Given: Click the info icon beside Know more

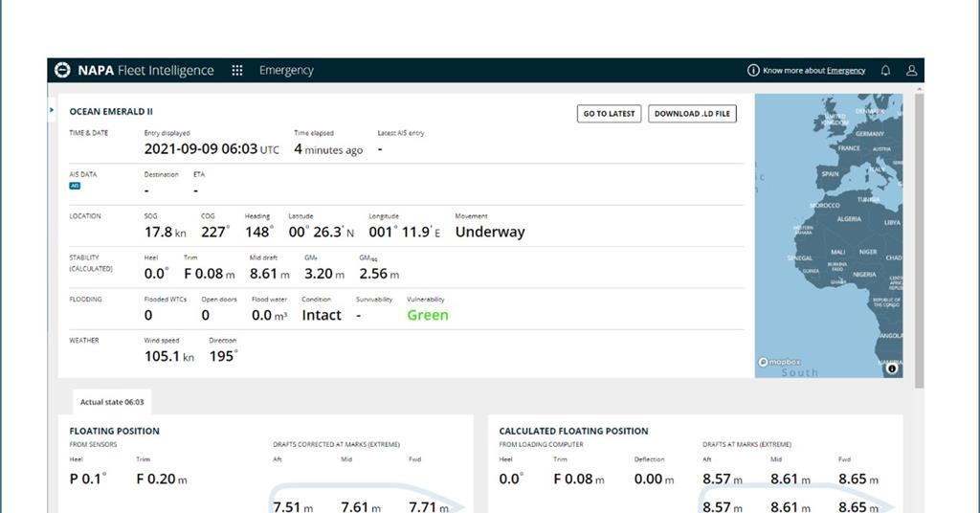Looking at the screenshot, I should pyautogui.click(x=753, y=71).
